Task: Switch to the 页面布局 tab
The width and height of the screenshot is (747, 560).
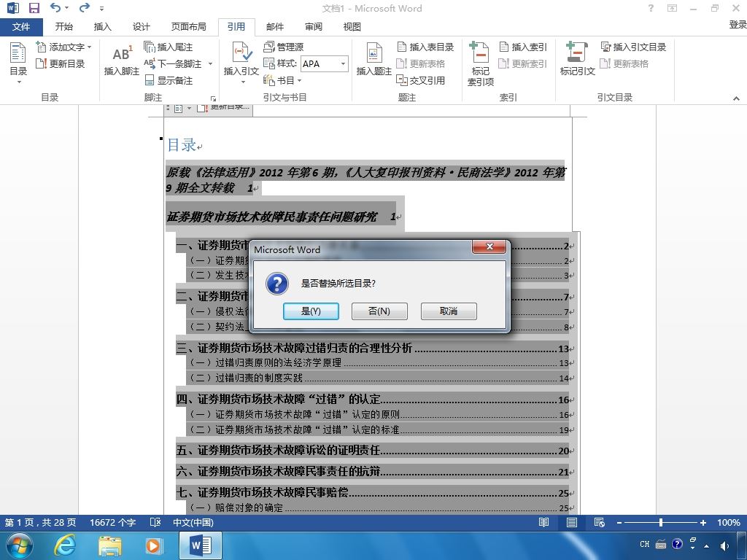Action: [189, 27]
